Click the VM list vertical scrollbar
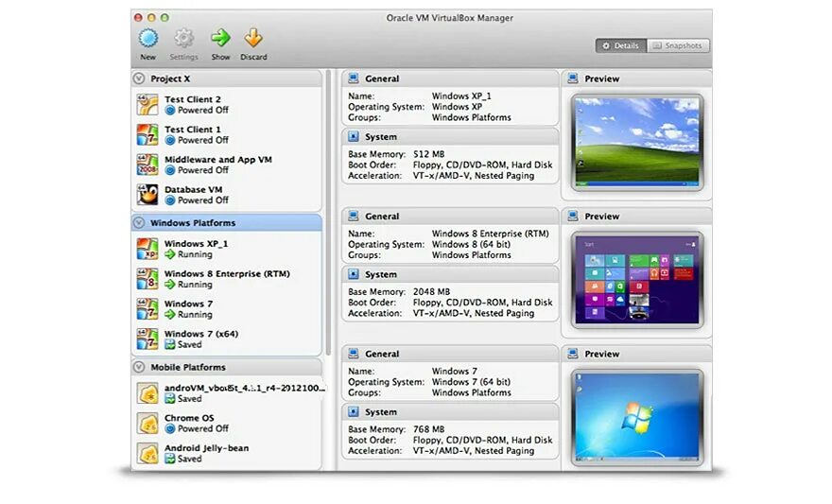Viewport: 832px width, 504px height. (329, 212)
